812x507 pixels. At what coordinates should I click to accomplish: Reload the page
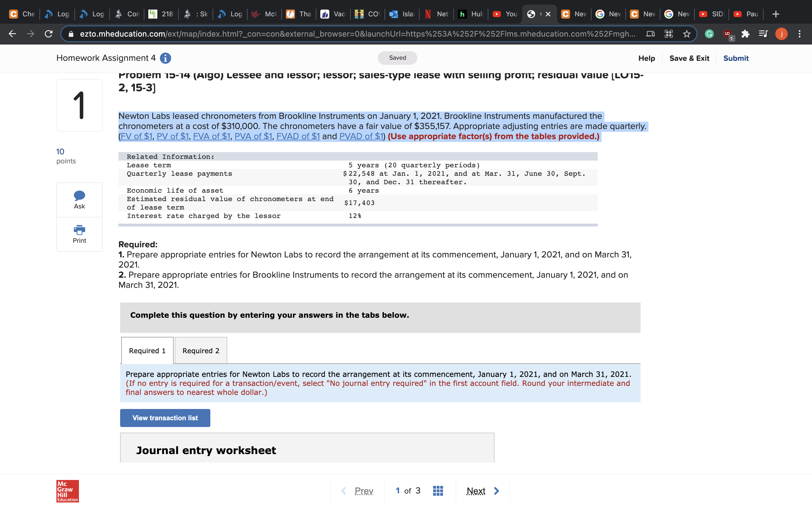click(x=49, y=34)
